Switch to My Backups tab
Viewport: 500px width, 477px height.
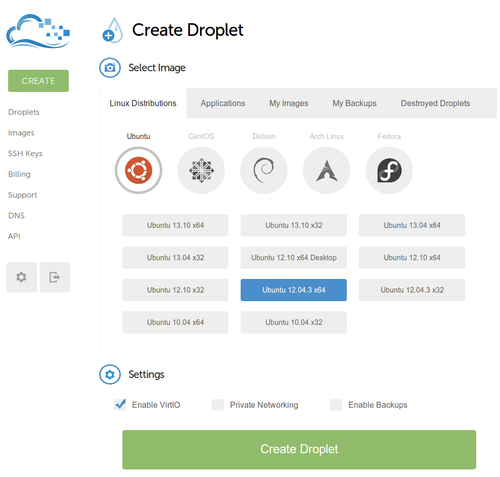354,103
